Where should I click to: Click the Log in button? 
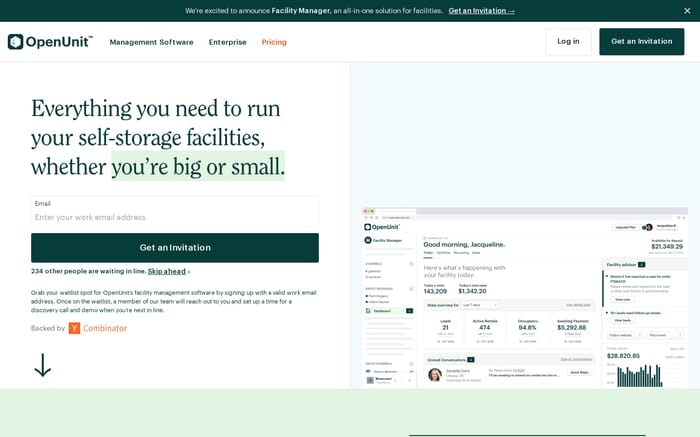pos(568,42)
